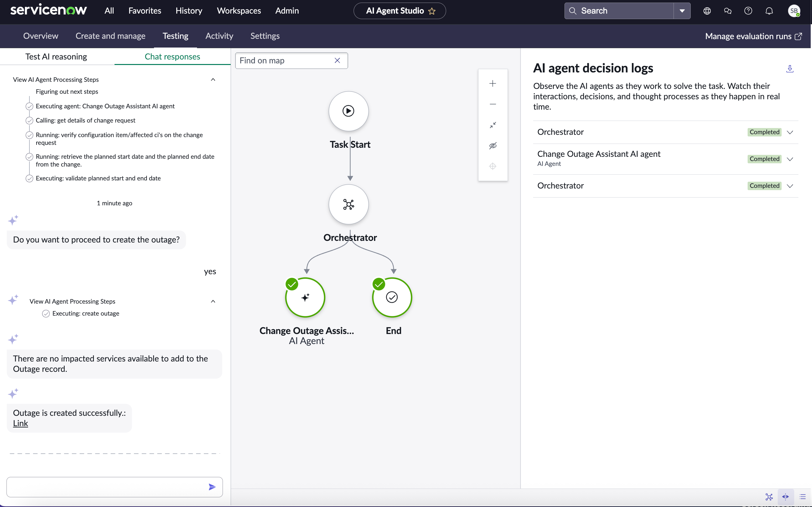
Task: Zoom in on the map with plus icon
Action: point(492,83)
